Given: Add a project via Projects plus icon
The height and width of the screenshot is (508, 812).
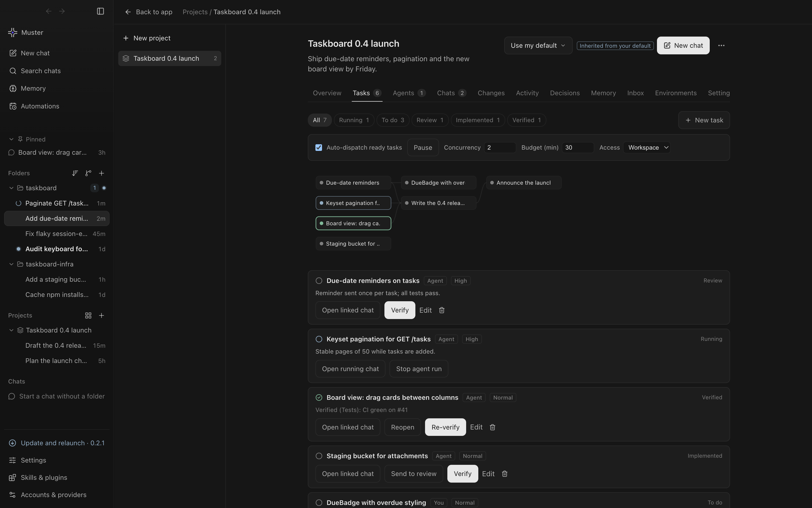Looking at the screenshot, I should pos(101,315).
